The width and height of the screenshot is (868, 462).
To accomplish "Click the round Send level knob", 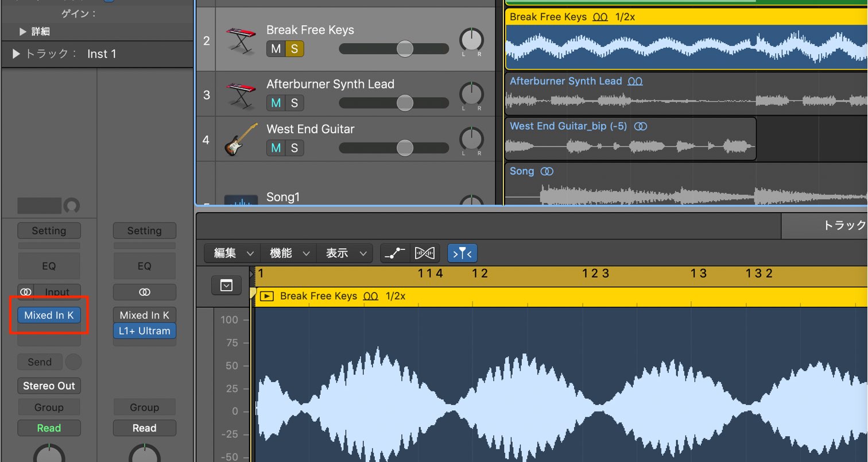I will pyautogui.click(x=73, y=362).
